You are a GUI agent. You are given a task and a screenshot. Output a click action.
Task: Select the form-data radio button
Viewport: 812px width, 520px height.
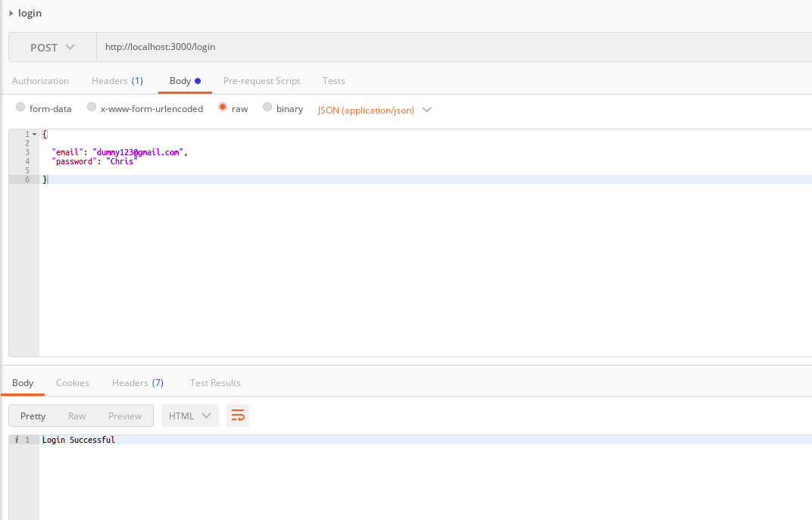click(x=20, y=107)
